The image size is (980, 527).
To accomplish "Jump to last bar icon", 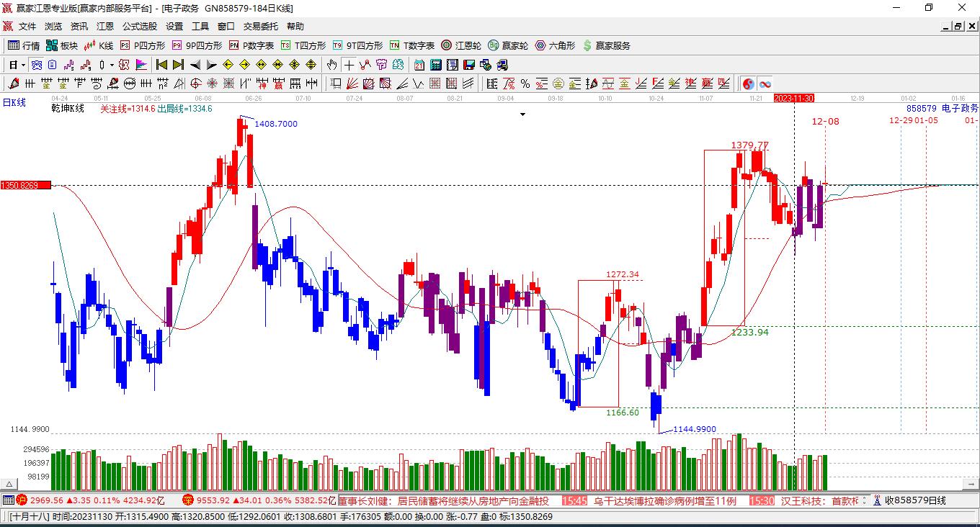I will [x=178, y=65].
